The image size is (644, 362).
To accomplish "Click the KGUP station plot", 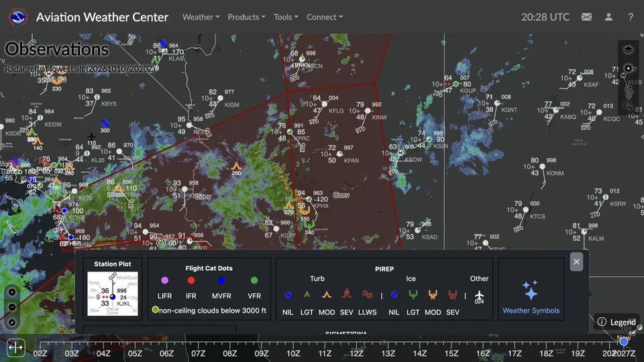I will (x=455, y=84).
